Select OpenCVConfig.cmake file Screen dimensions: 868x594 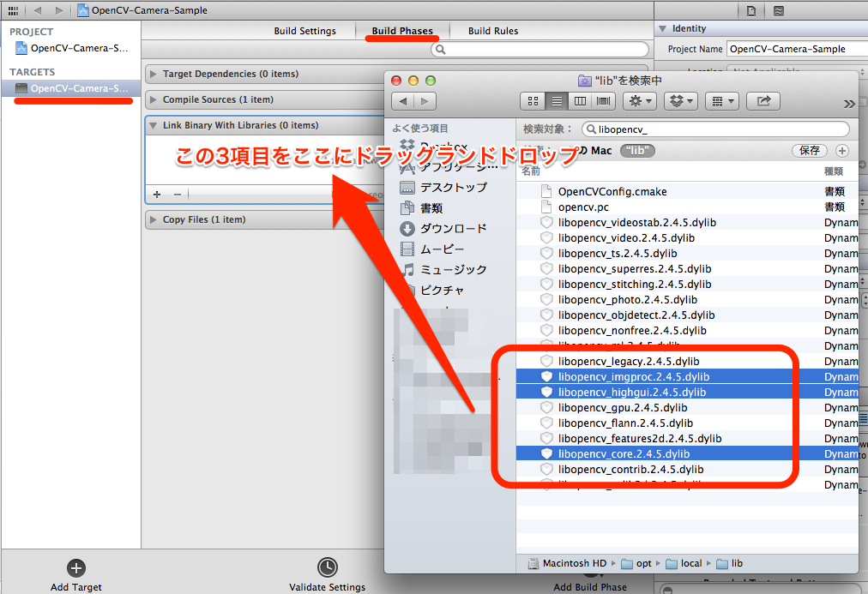687,191
